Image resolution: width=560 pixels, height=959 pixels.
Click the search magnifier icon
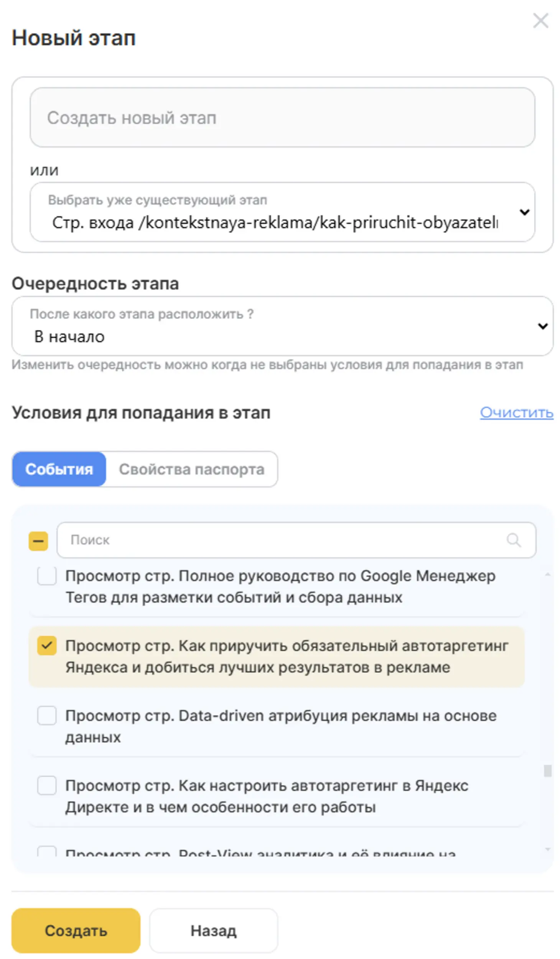point(513,540)
